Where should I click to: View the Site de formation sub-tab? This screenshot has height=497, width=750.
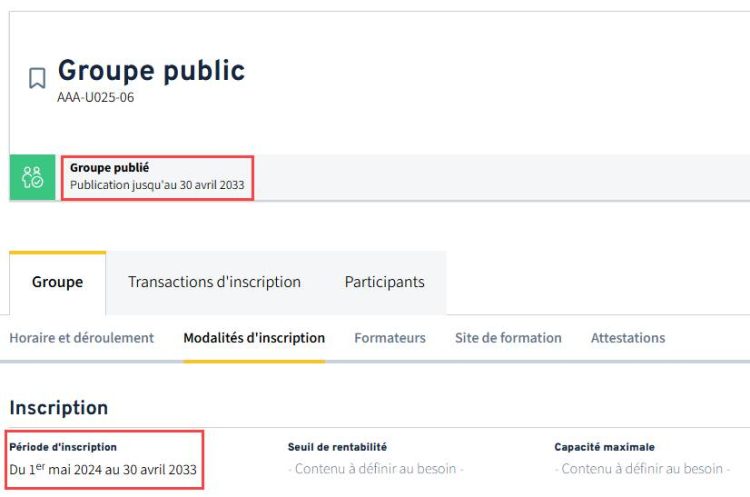pos(508,338)
